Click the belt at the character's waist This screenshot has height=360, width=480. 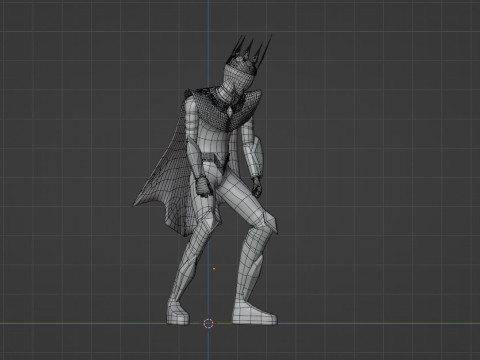(213, 157)
